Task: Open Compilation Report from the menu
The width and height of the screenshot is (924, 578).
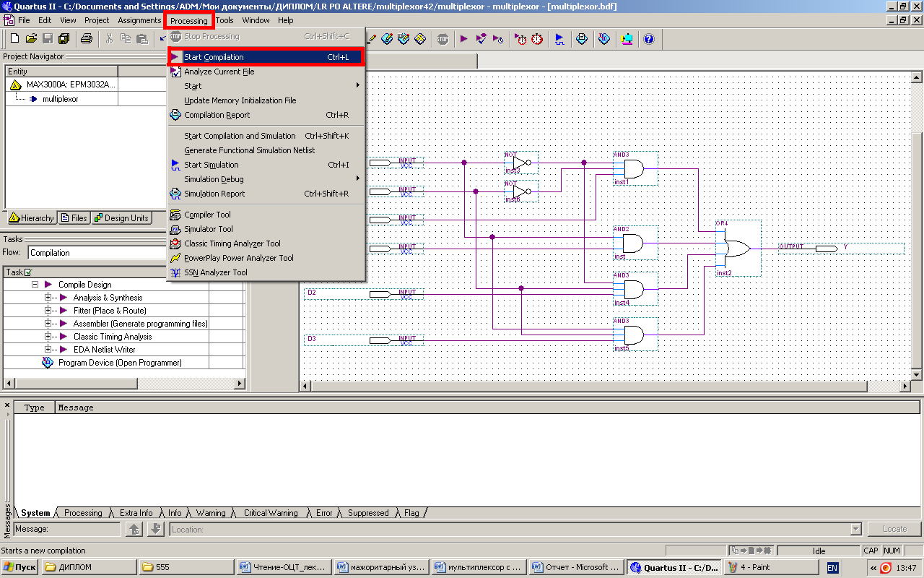Action: [x=266, y=115]
